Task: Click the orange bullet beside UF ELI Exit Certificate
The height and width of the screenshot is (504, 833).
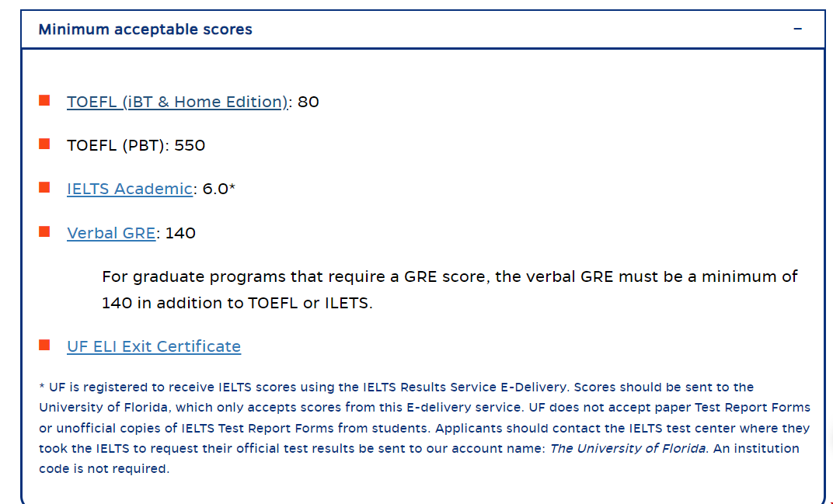Action: coord(44,346)
